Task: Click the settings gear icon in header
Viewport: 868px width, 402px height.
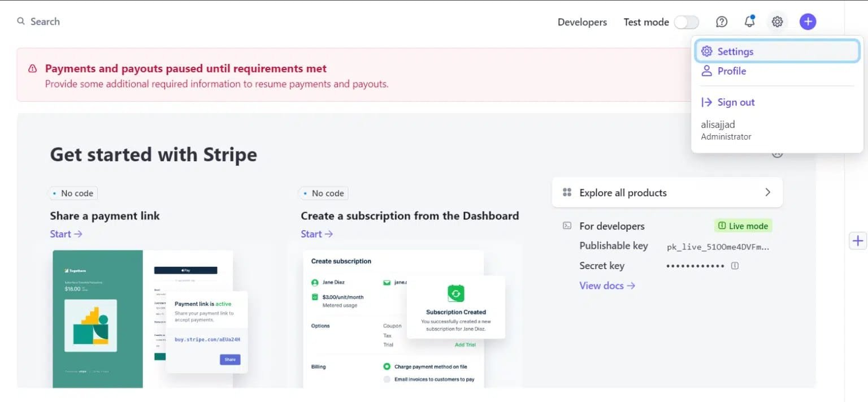Action: coord(778,22)
